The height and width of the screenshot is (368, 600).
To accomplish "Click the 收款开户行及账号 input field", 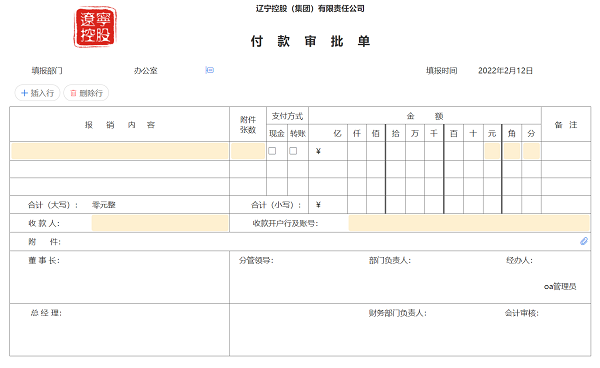I will [x=469, y=223].
